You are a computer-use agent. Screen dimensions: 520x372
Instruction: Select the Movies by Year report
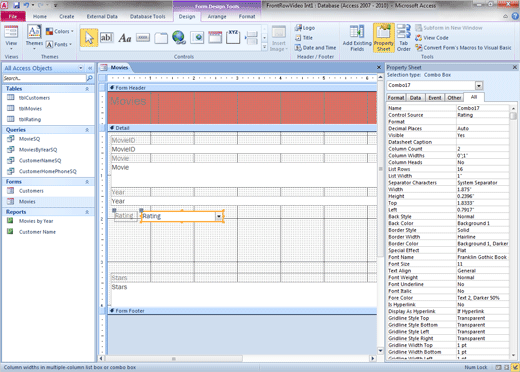36,221
